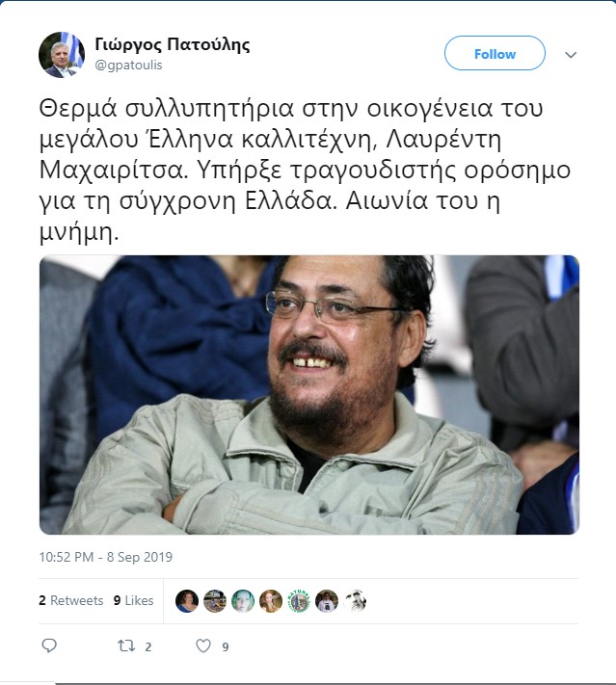Open third liker's green-tinted avatar
This screenshot has height=685, width=616.
pos(243,600)
